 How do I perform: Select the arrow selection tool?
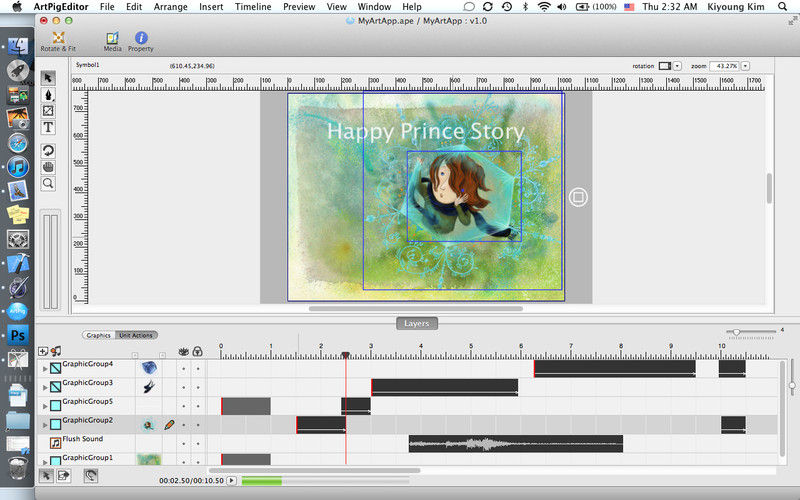pyautogui.click(x=48, y=78)
